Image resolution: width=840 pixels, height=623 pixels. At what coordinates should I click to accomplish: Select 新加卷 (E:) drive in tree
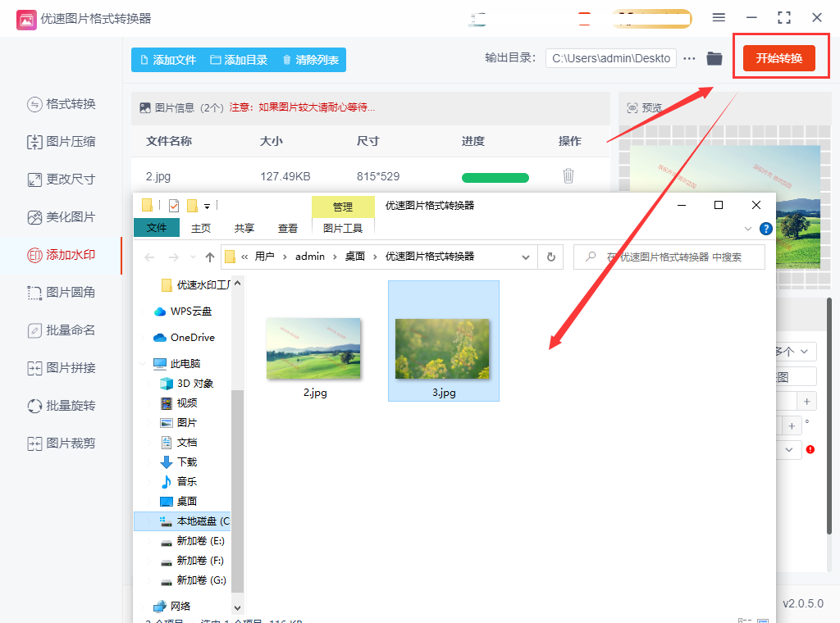(193, 541)
